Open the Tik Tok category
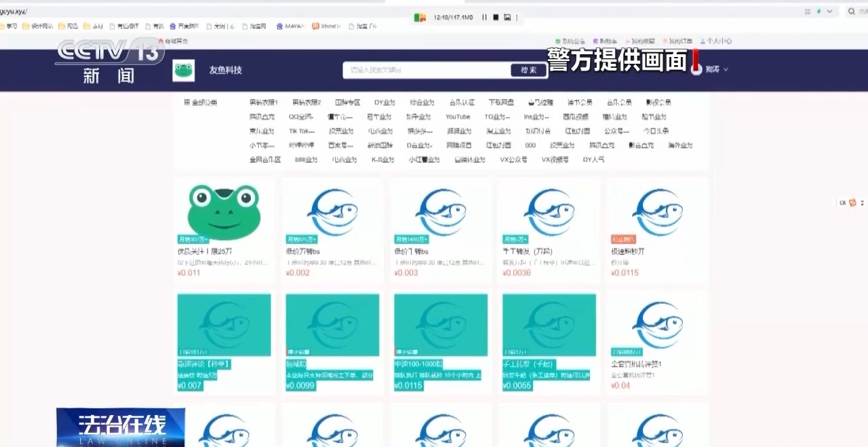This screenshot has width=868, height=447. click(301, 131)
